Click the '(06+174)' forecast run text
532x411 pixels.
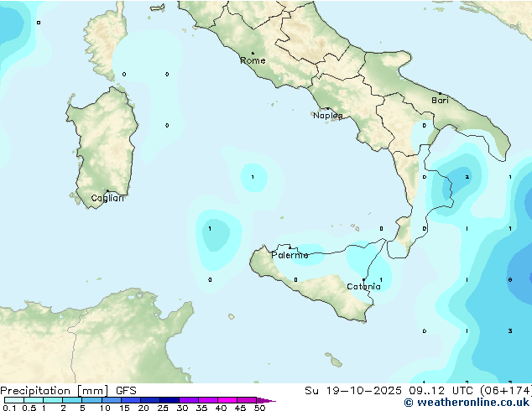(505, 391)
